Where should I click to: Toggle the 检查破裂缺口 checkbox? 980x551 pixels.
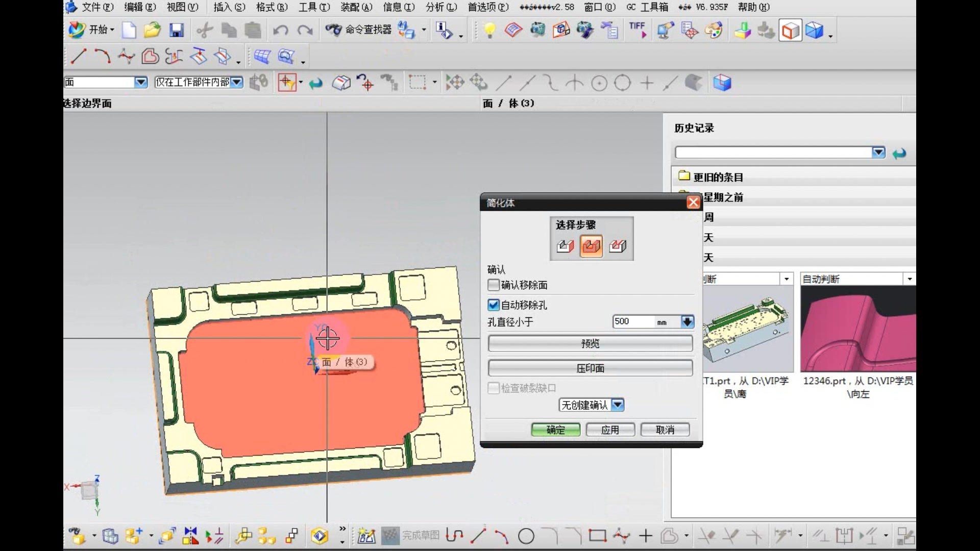(x=493, y=388)
